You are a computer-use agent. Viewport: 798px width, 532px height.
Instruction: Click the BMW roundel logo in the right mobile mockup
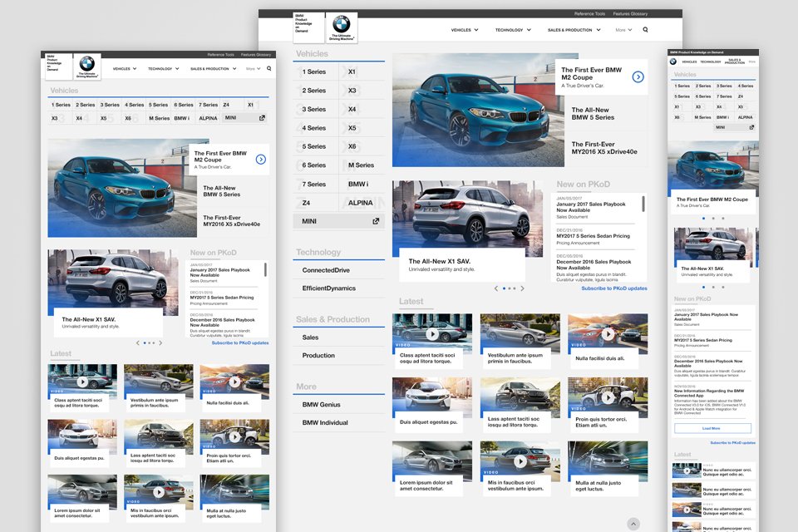[x=672, y=62]
